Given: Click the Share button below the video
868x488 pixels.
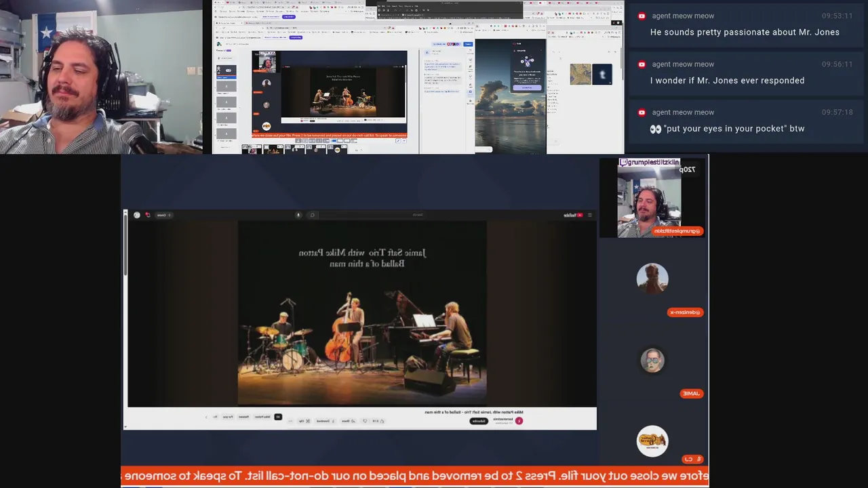Looking at the screenshot, I should tap(348, 421).
